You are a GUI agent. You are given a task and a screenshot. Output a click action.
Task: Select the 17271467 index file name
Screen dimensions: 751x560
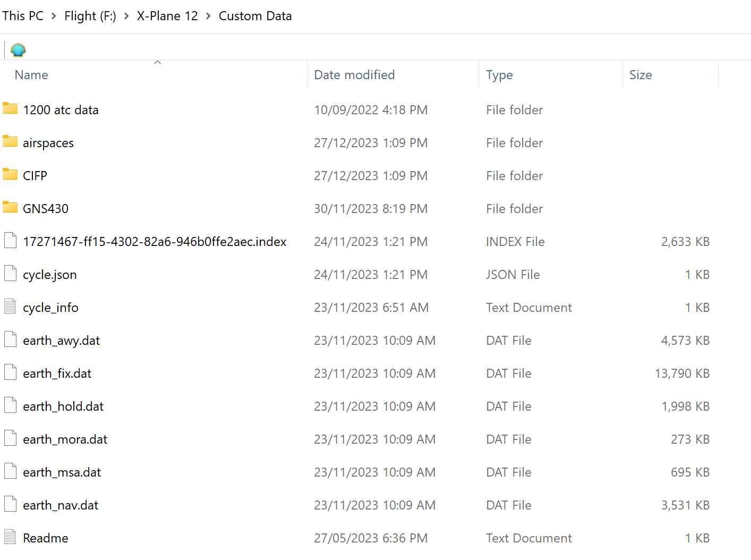click(x=155, y=242)
